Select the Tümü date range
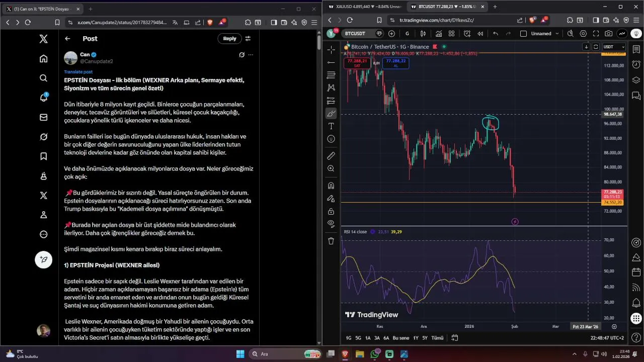The image size is (644, 362). 437,338
